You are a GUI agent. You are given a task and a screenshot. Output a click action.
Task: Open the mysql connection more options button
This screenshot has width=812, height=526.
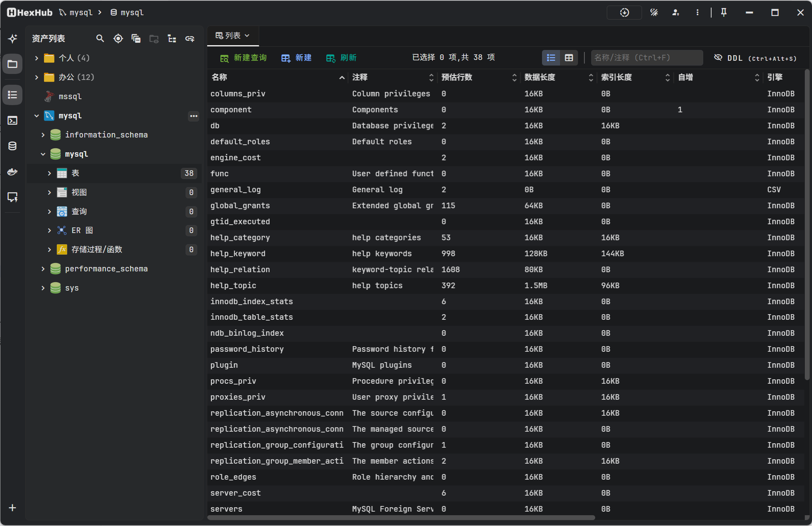(194, 116)
